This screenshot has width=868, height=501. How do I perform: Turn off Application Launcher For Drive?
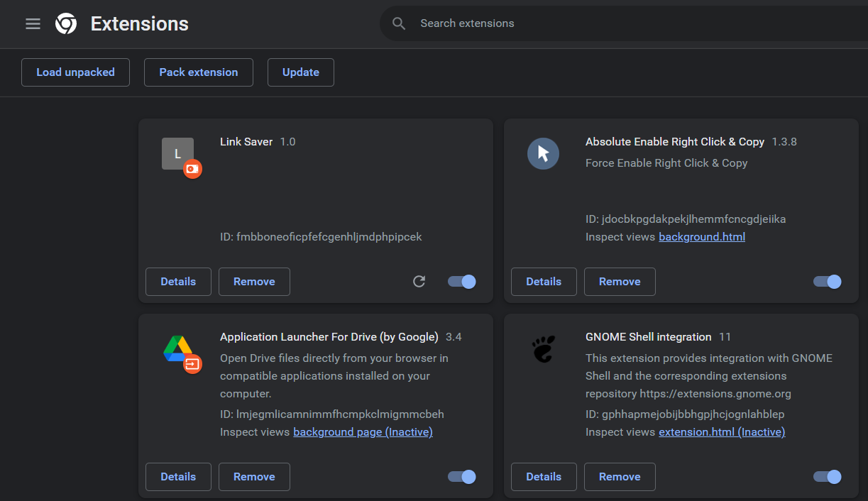click(x=462, y=477)
